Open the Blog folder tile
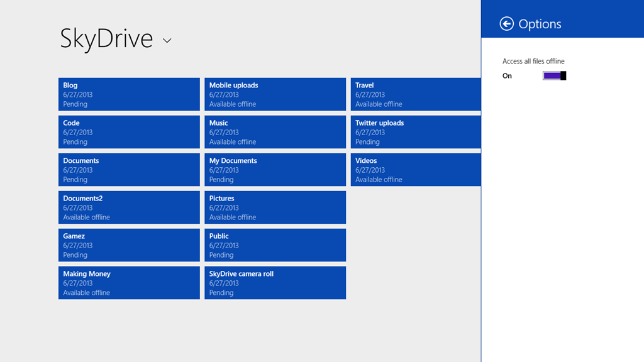644x362 pixels. 129,94
